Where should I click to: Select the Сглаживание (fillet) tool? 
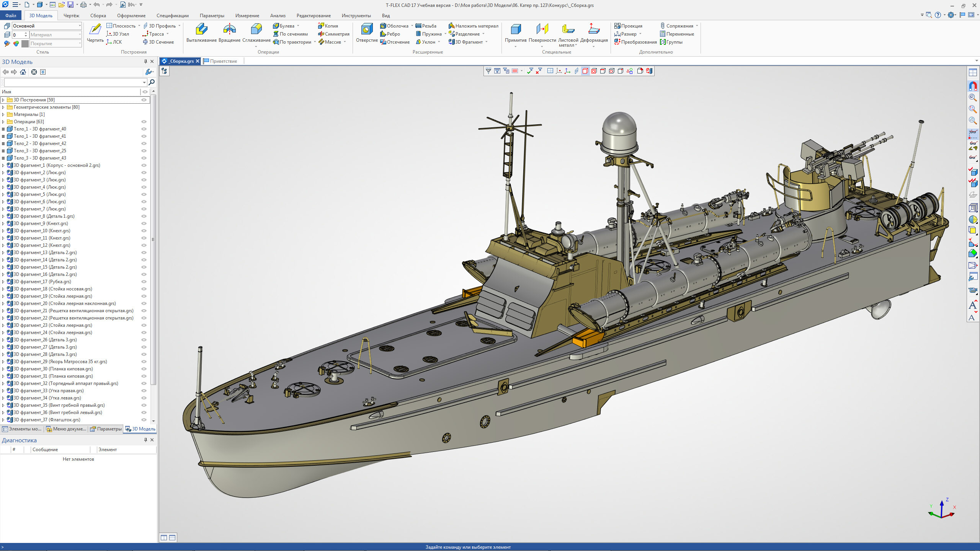pos(256,34)
